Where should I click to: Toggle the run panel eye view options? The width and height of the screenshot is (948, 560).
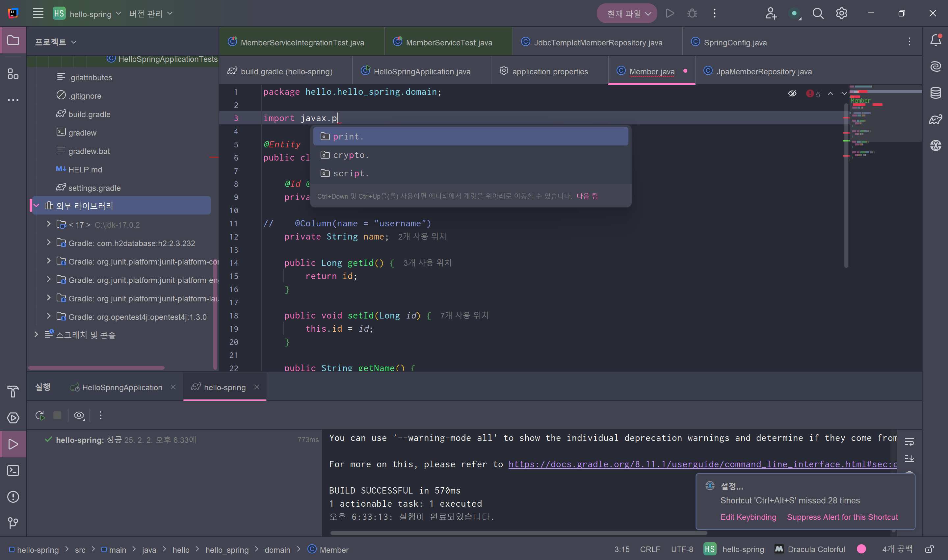(79, 416)
